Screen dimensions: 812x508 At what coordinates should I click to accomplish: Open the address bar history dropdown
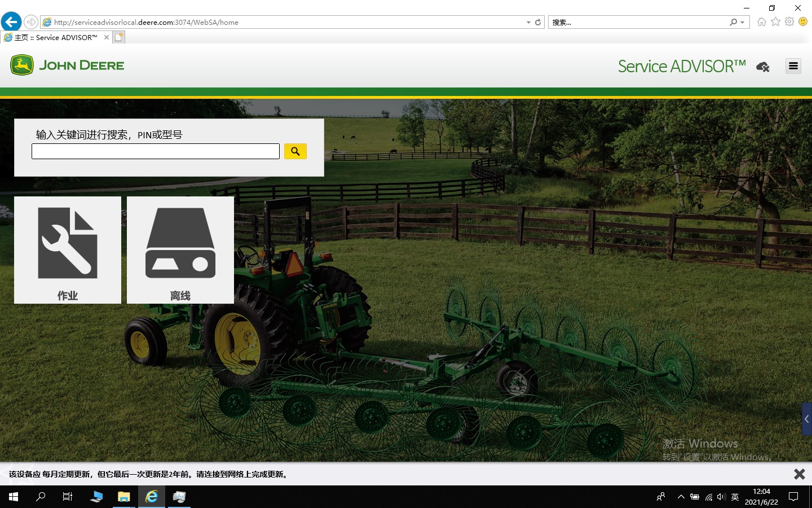(x=528, y=23)
